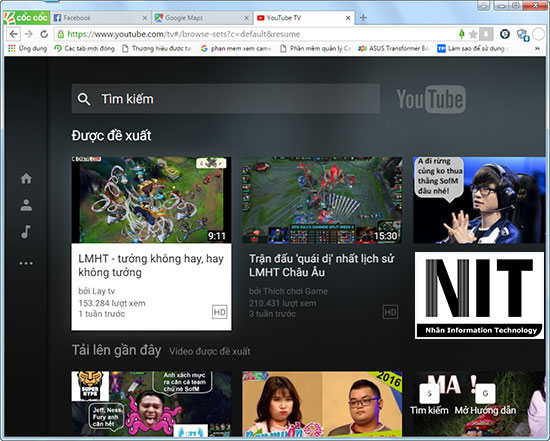Open the ASUS Transformer bookmark
This screenshot has width=550, height=441.
pos(394,48)
